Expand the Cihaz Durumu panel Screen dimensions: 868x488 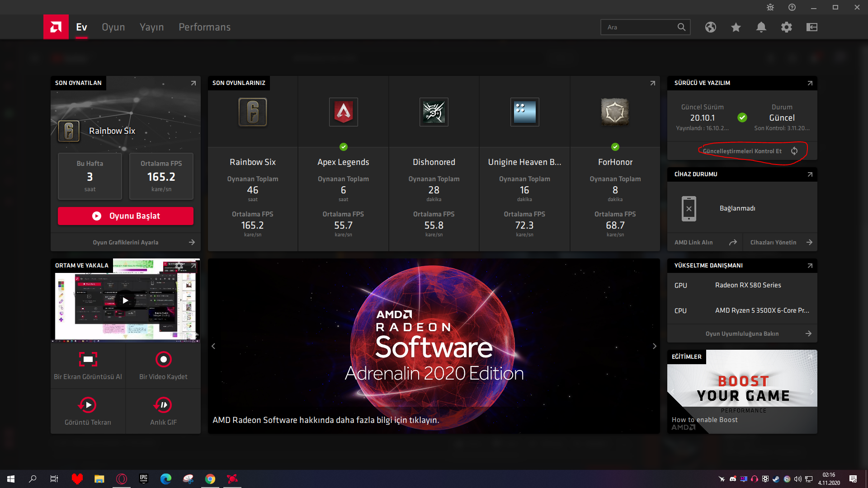point(810,174)
